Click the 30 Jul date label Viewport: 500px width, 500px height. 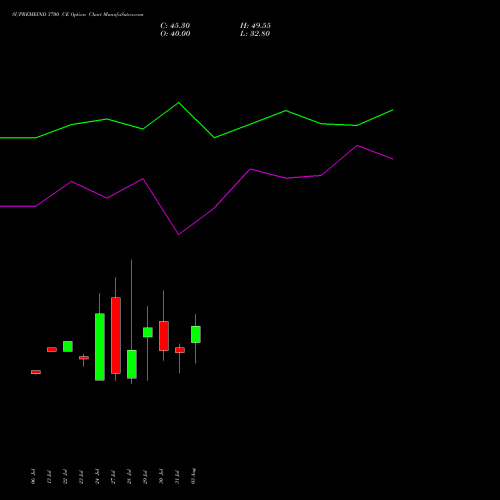[x=161, y=477]
